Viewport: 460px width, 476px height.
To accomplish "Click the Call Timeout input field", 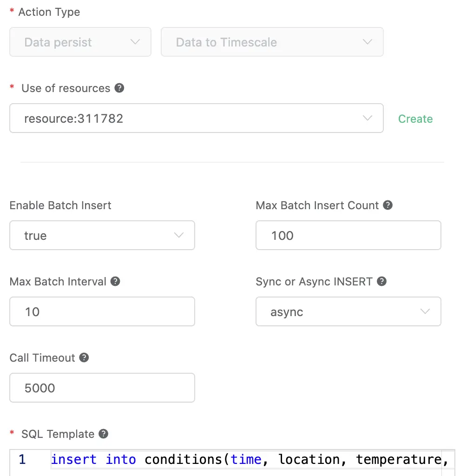I will [x=102, y=388].
